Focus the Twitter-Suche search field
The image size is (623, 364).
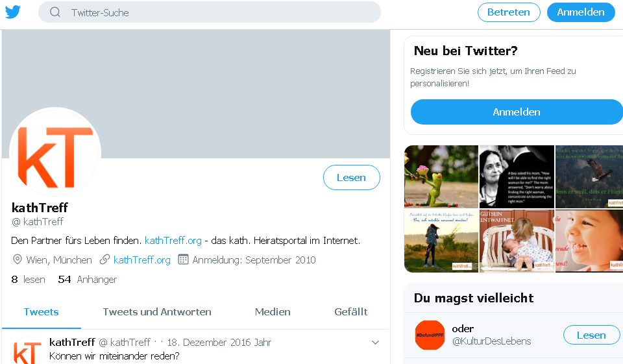pyautogui.click(x=221, y=12)
